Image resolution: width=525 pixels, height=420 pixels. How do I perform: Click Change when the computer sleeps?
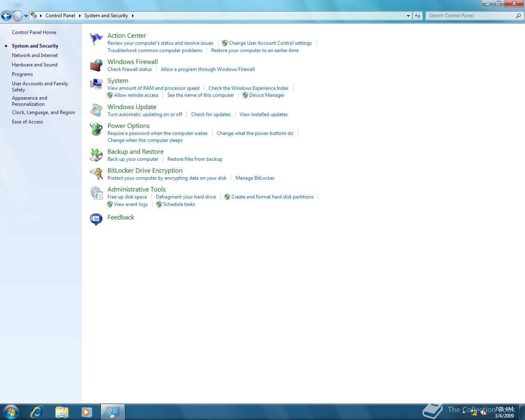coord(145,140)
